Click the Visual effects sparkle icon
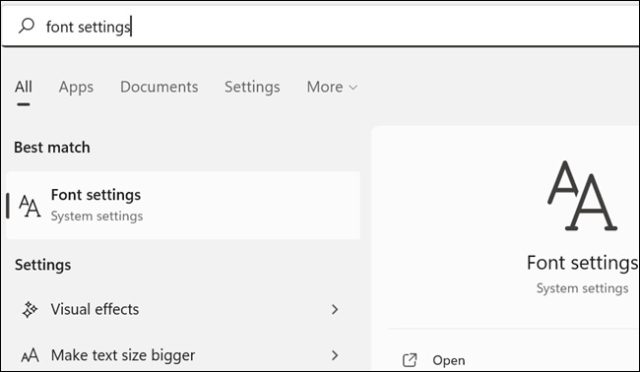Viewport: 640px width, 372px height. 30,310
